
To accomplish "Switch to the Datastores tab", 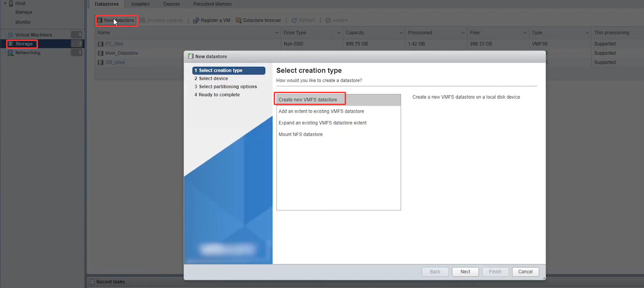I will (x=107, y=4).
